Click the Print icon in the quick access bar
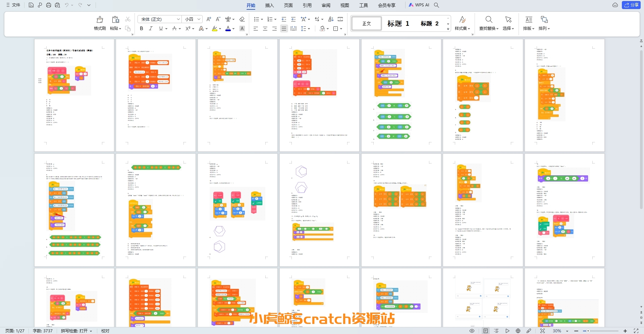644x334 pixels. 49,5
